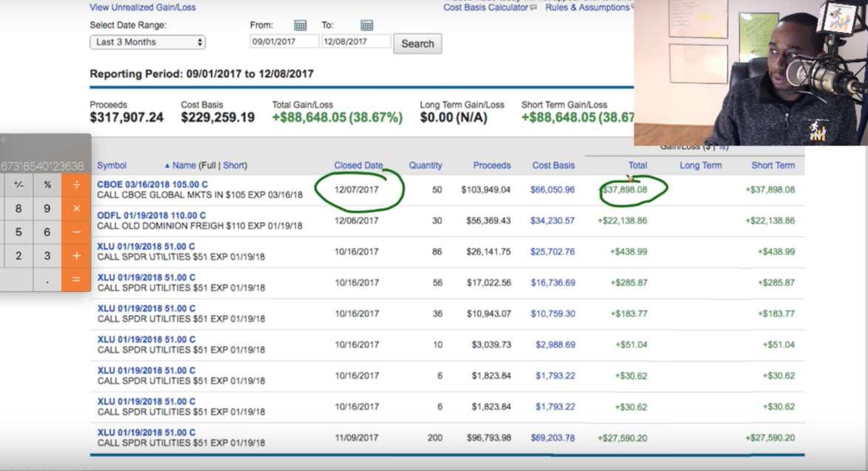Open cost basis $25,702.76 details
Viewport: 868px width, 471px height.
click(553, 252)
